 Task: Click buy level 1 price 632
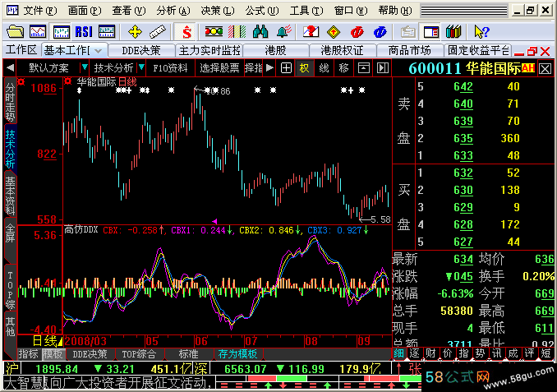pyautogui.click(x=463, y=173)
